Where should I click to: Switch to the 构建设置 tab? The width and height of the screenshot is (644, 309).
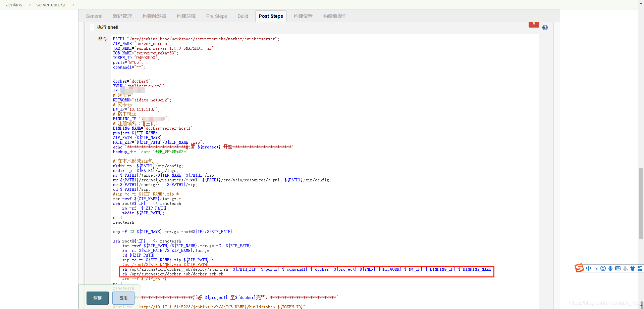pos(303,16)
